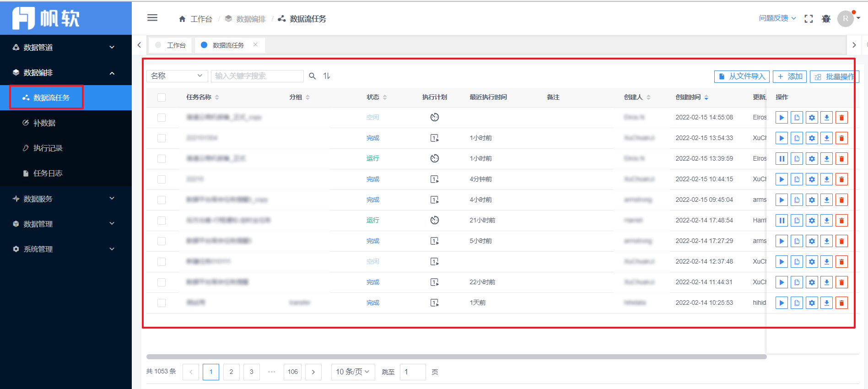
Task: Select checkbox for task created 2022-02-14 17:27:29
Action: [162, 241]
